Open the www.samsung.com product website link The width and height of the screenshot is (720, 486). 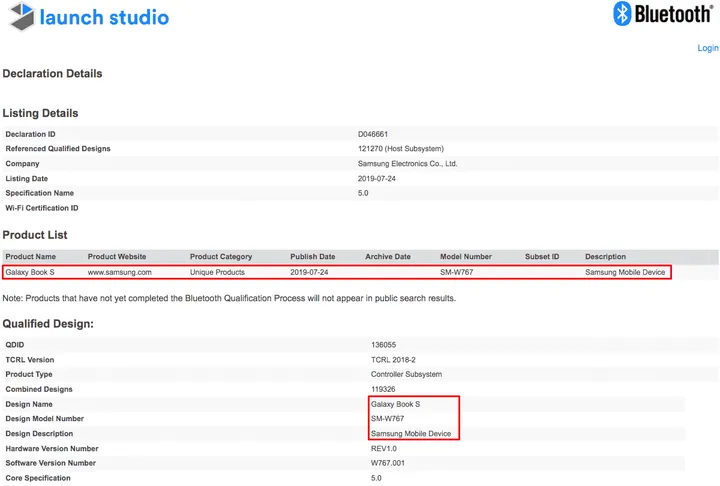[x=119, y=272]
